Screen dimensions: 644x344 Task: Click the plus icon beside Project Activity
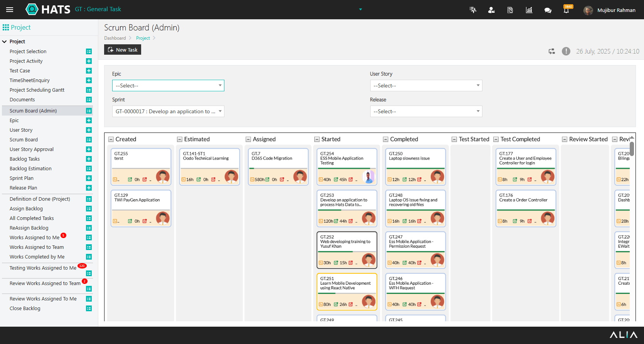point(89,61)
